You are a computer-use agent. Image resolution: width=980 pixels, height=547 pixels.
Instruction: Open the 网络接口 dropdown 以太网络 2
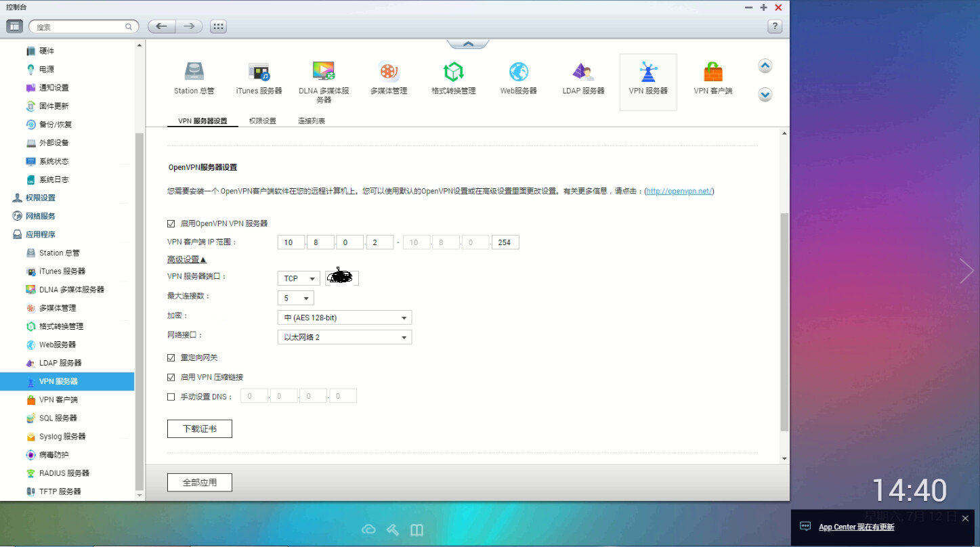click(345, 337)
